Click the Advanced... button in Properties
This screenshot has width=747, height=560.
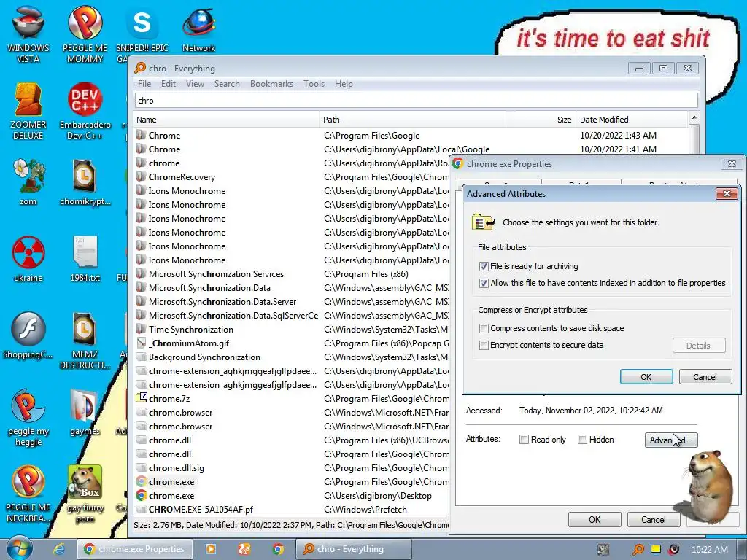[x=671, y=440]
